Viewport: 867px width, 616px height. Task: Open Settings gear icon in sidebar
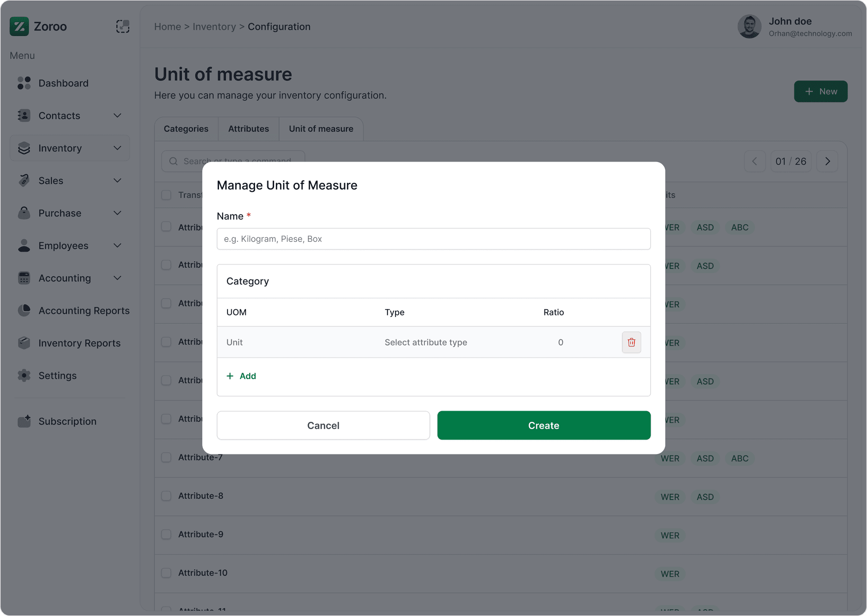(24, 375)
